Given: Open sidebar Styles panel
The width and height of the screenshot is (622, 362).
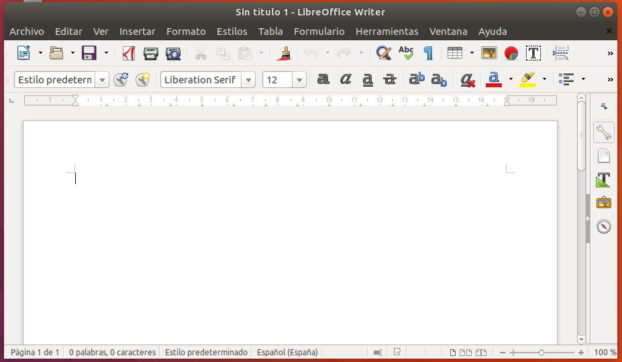Looking at the screenshot, I should coord(603,179).
